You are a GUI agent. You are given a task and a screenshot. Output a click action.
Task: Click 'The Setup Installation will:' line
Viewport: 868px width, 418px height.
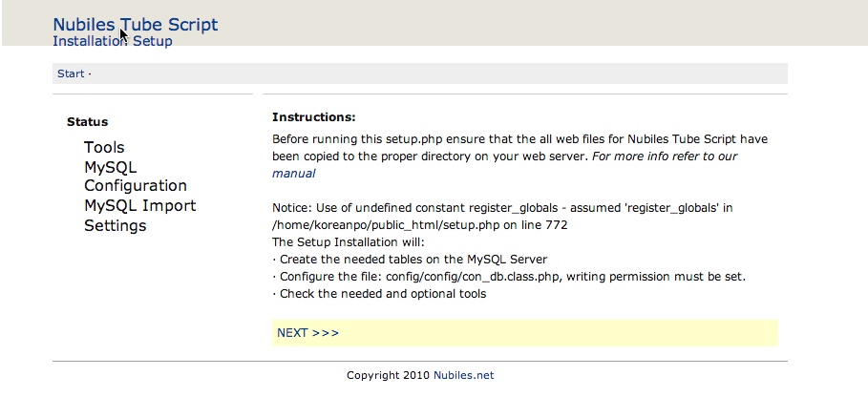point(349,242)
